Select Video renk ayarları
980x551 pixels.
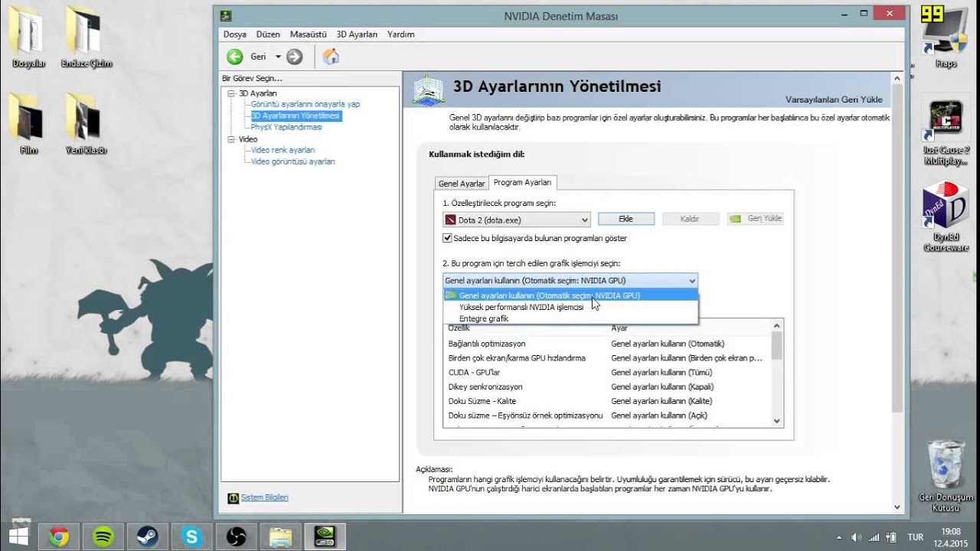coord(283,150)
